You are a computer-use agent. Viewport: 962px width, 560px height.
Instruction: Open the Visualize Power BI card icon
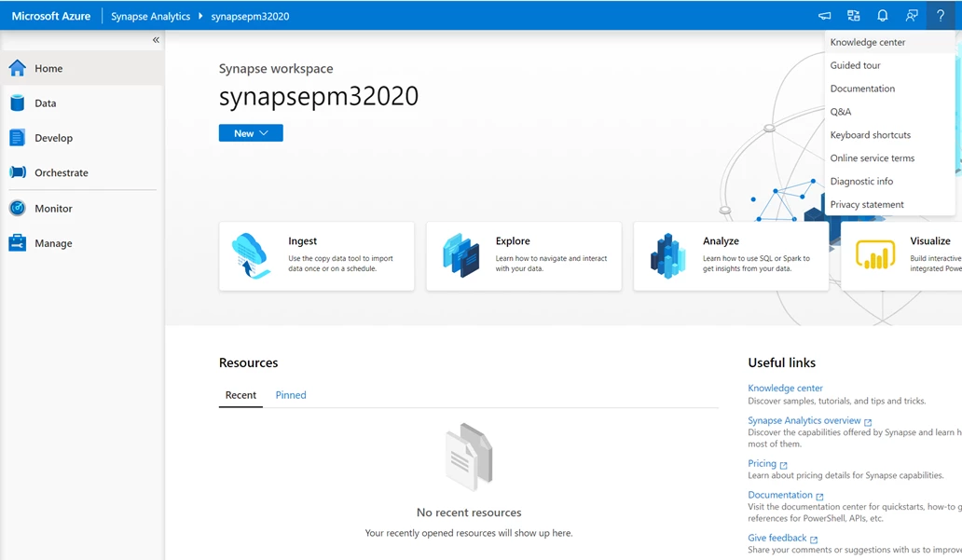[x=876, y=253]
